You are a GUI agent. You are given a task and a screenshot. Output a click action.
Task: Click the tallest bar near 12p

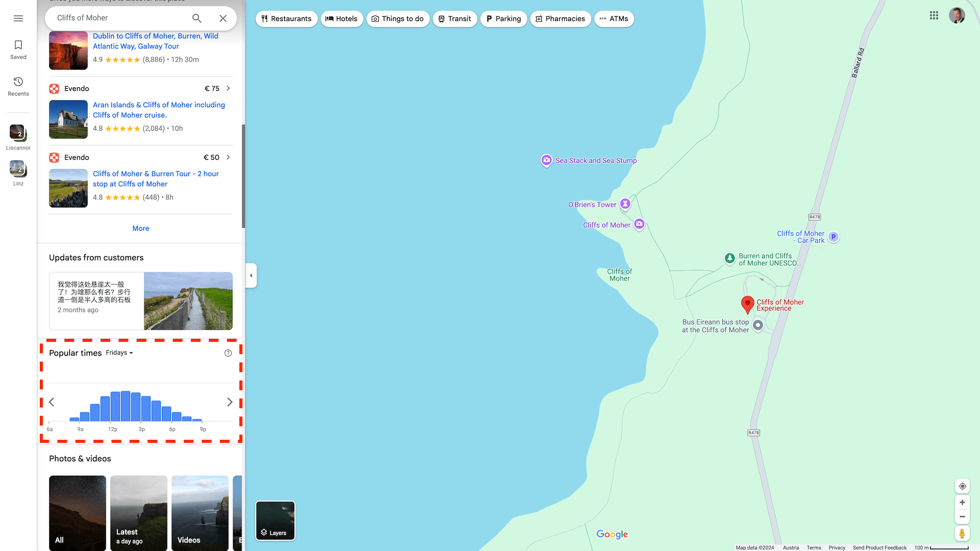(126, 406)
